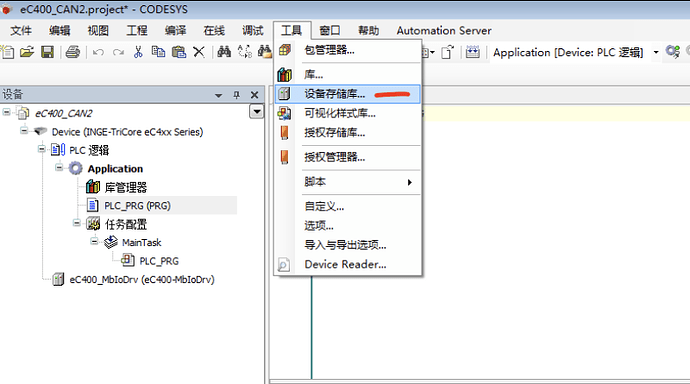
Task: Click the visualization style repository icon
Action: pos(284,113)
